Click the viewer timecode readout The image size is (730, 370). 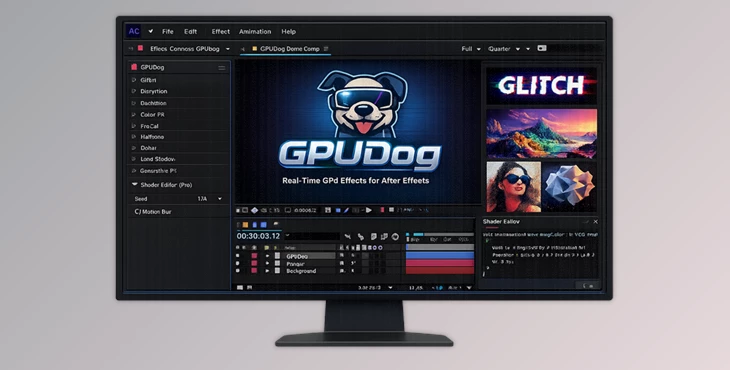pyautogui.click(x=305, y=210)
